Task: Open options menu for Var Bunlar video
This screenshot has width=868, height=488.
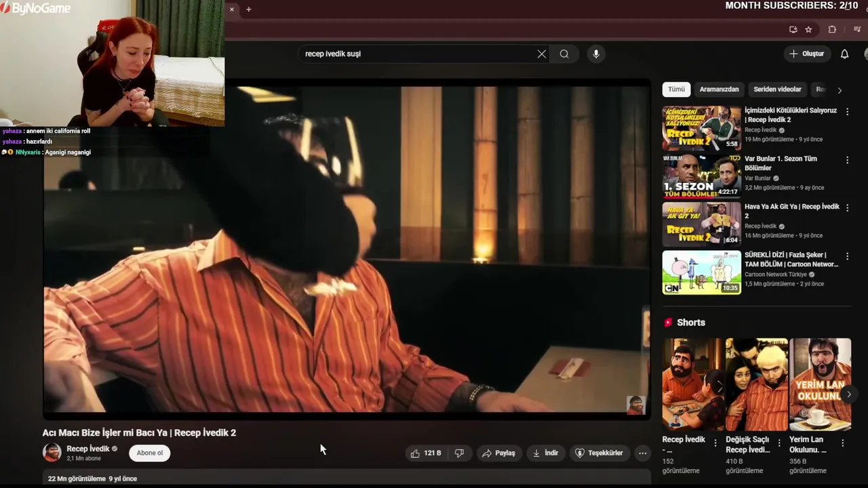Action: (847, 160)
